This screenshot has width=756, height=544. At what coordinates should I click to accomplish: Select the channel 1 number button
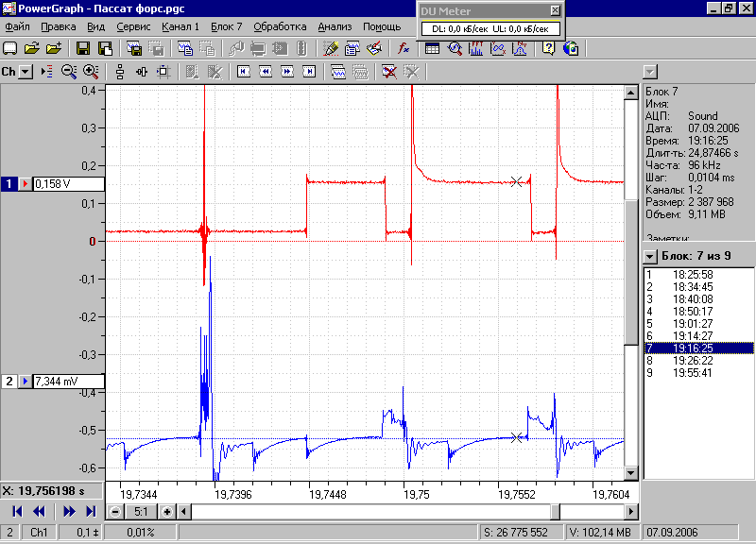click(x=9, y=184)
